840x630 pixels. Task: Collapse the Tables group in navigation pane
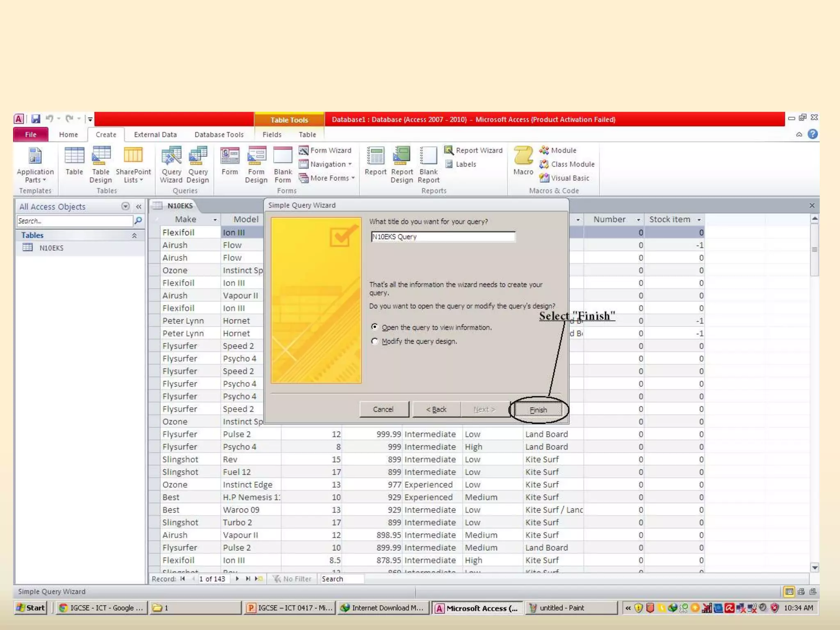click(134, 235)
